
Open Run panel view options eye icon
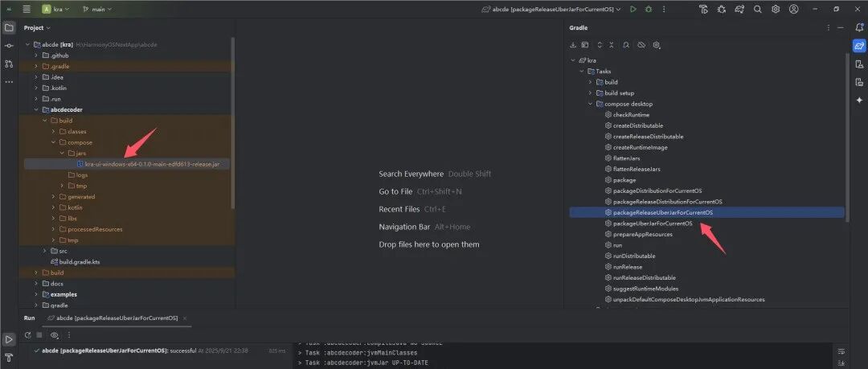click(55, 335)
